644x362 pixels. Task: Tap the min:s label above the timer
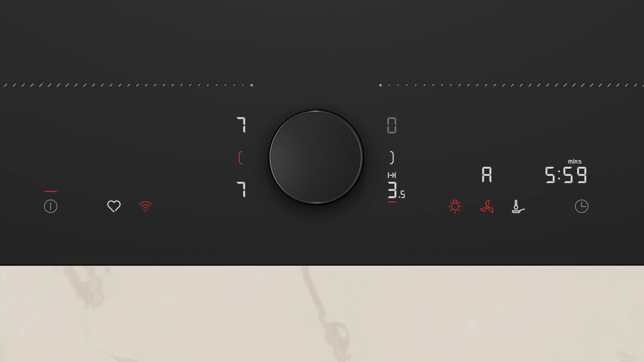[x=575, y=162]
